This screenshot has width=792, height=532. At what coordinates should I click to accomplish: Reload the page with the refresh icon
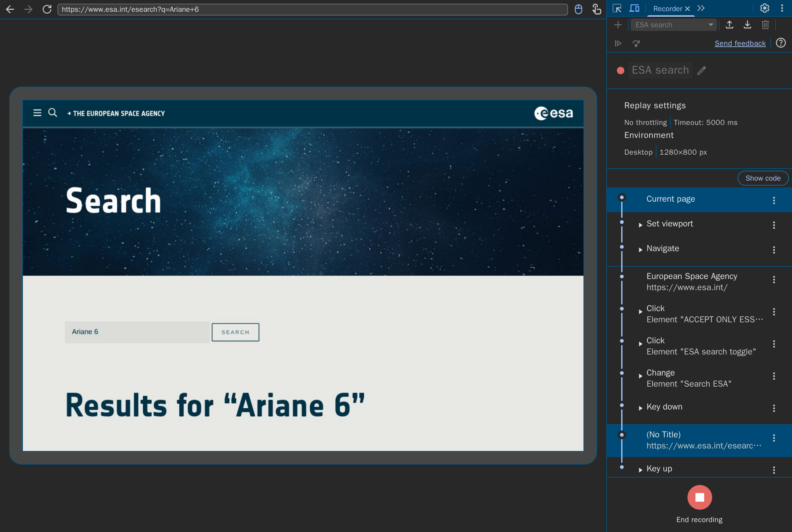[47, 9]
